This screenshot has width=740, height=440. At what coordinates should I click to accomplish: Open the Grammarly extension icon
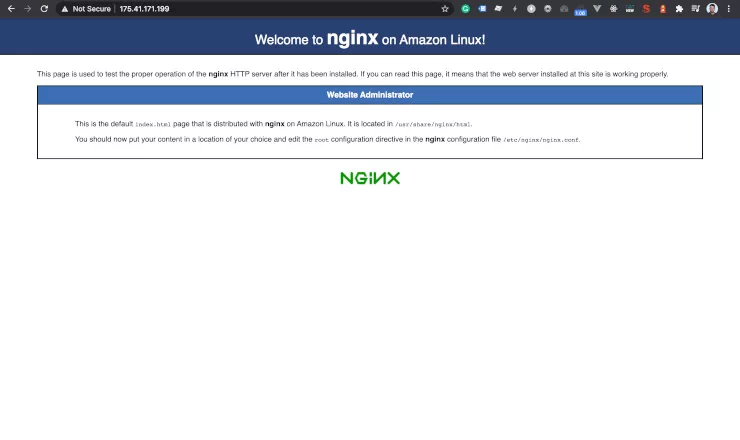click(465, 8)
